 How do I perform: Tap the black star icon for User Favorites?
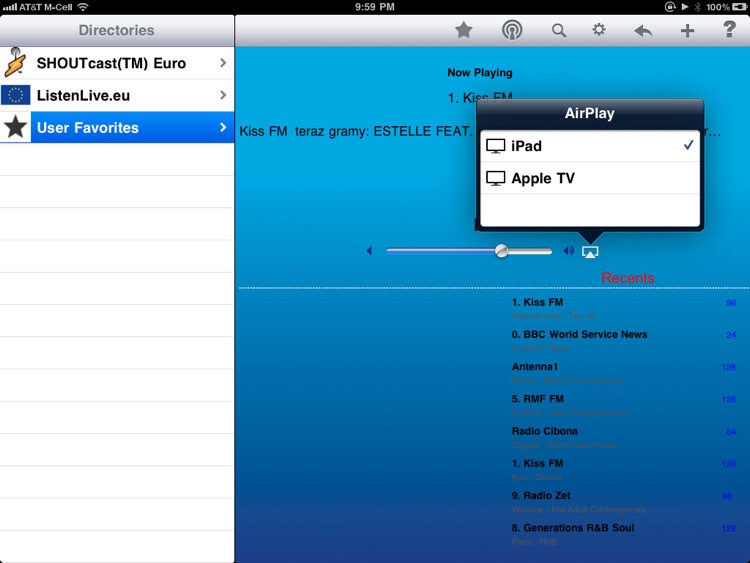click(15, 127)
